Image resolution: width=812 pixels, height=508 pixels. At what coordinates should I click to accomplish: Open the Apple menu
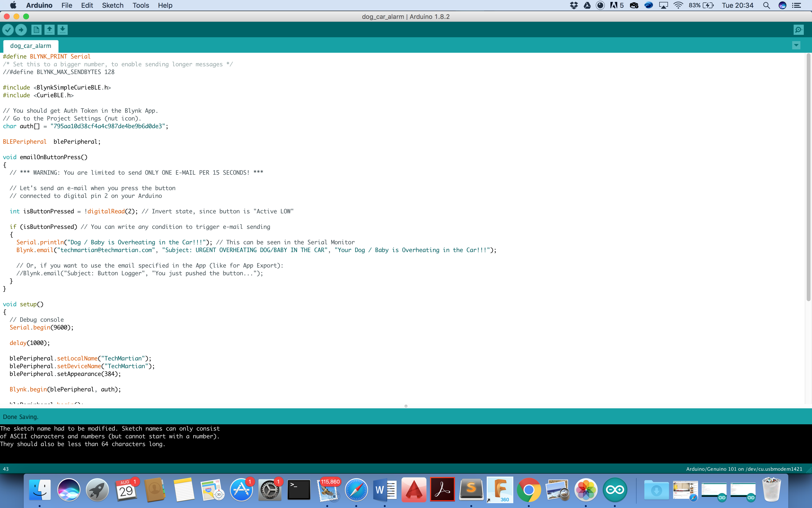click(13, 5)
